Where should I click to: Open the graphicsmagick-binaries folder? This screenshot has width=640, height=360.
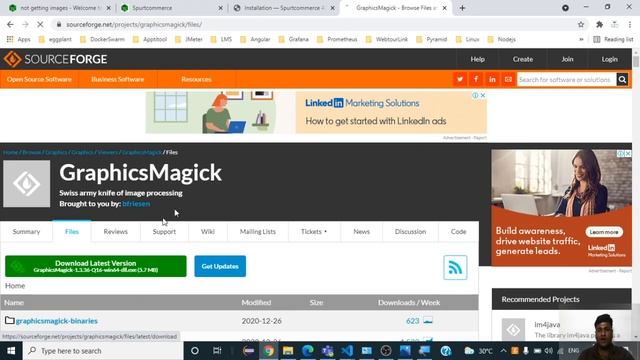point(57,321)
